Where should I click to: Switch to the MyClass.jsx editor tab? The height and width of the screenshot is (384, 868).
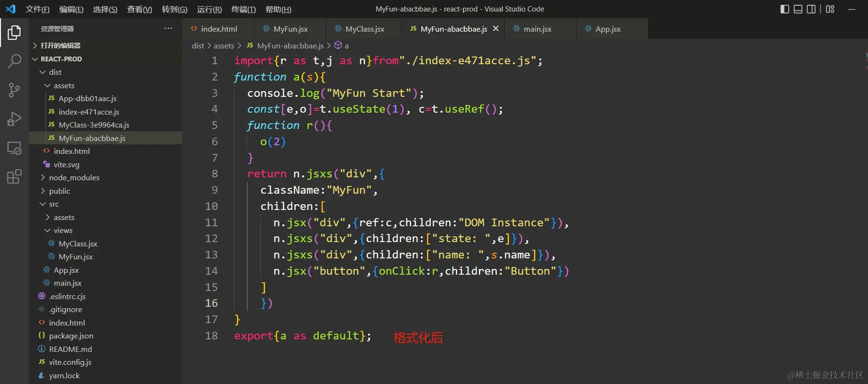click(x=364, y=29)
